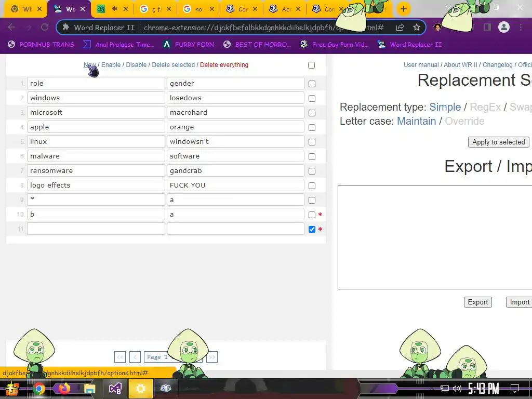Click the Delete everything link

[224, 65]
